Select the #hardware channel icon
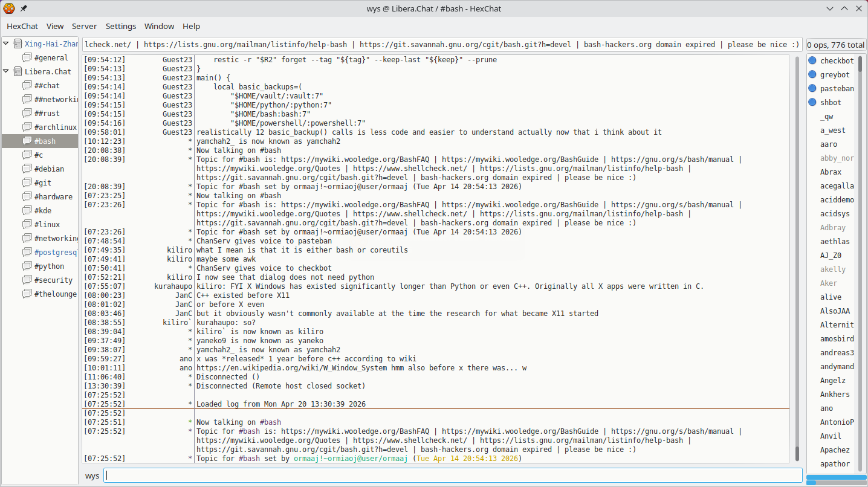 (x=27, y=196)
